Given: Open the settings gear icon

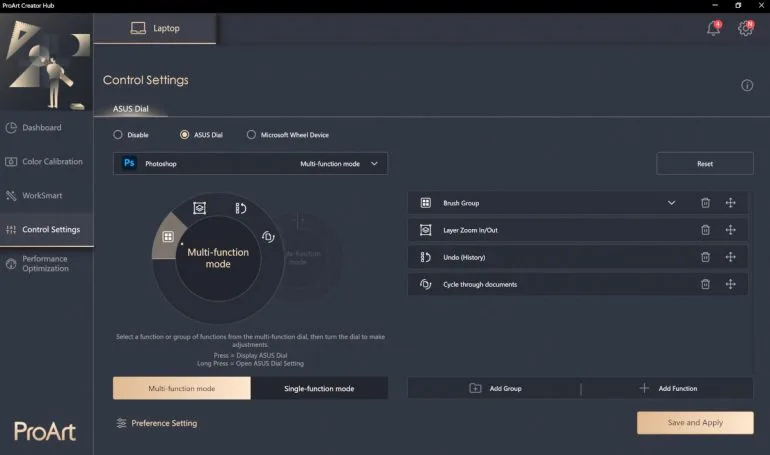Looking at the screenshot, I should (x=745, y=28).
